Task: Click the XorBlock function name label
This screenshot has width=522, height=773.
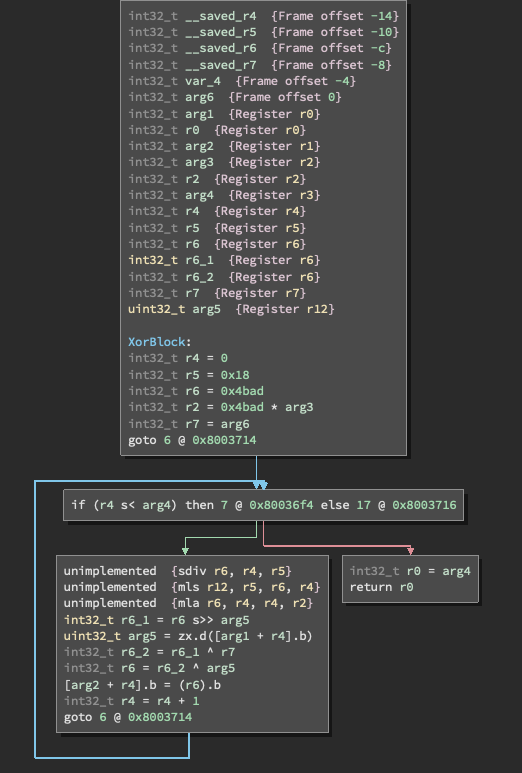Action: point(157,342)
